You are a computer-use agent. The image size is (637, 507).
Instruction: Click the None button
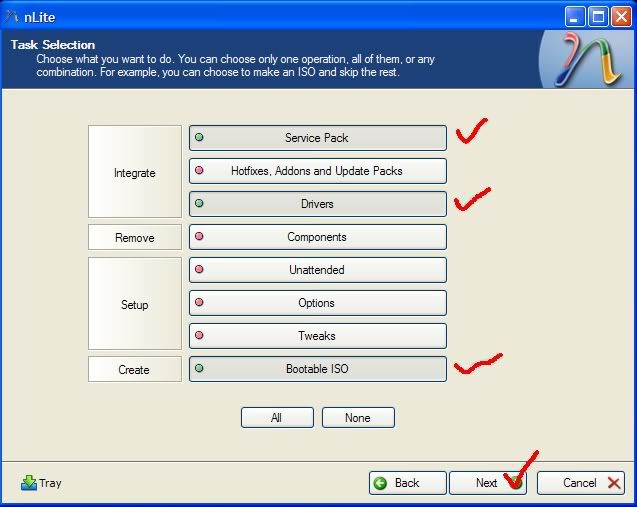pos(358,418)
